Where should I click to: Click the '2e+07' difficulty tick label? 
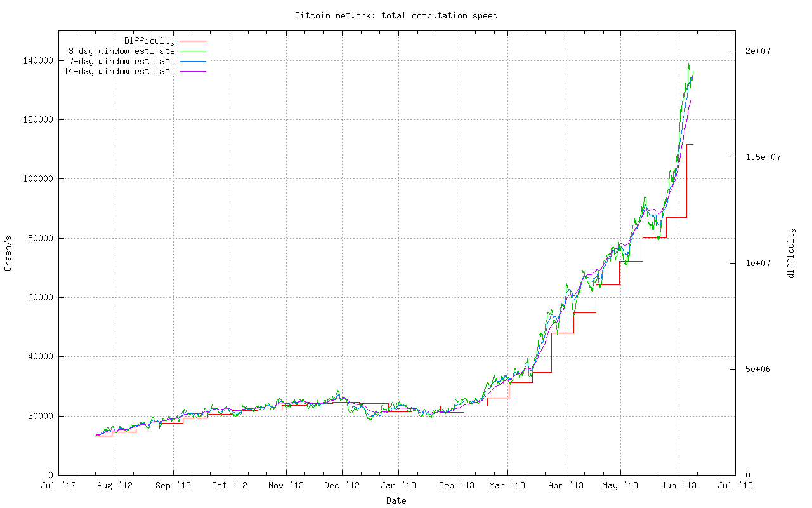coord(757,51)
